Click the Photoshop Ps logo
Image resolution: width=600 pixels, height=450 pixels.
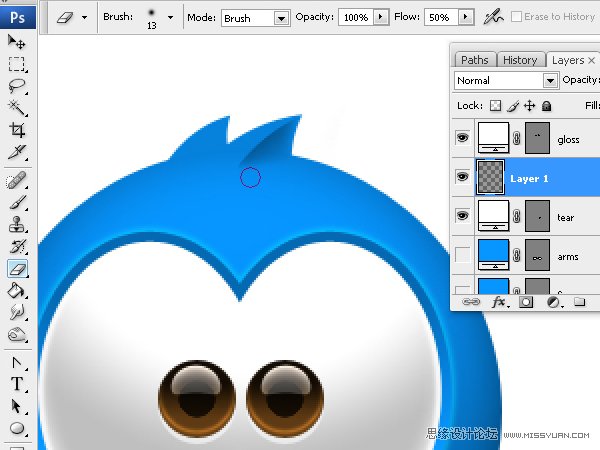18,17
